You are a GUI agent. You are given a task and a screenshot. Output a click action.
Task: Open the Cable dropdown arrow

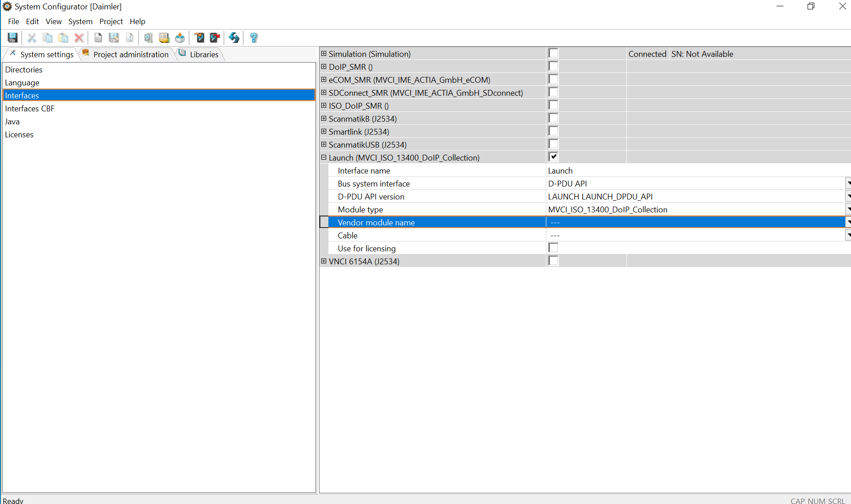tap(848, 235)
